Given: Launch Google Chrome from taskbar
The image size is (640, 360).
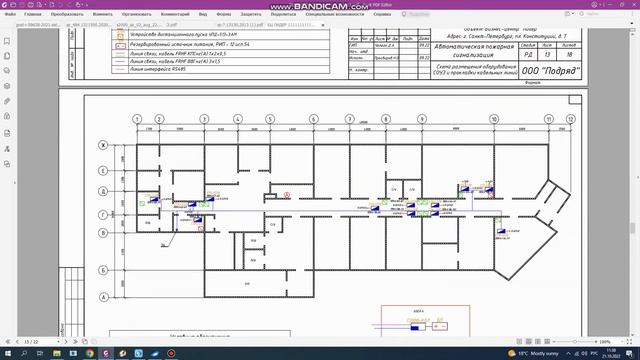Looking at the screenshot, I should (x=89, y=353).
